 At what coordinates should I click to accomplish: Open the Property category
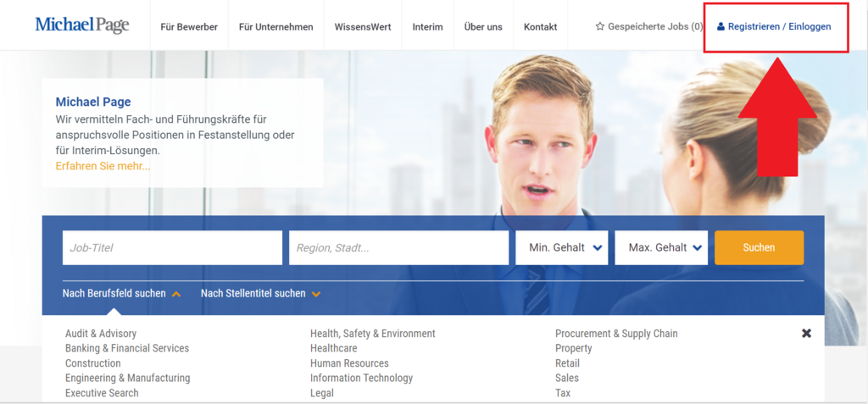574,348
